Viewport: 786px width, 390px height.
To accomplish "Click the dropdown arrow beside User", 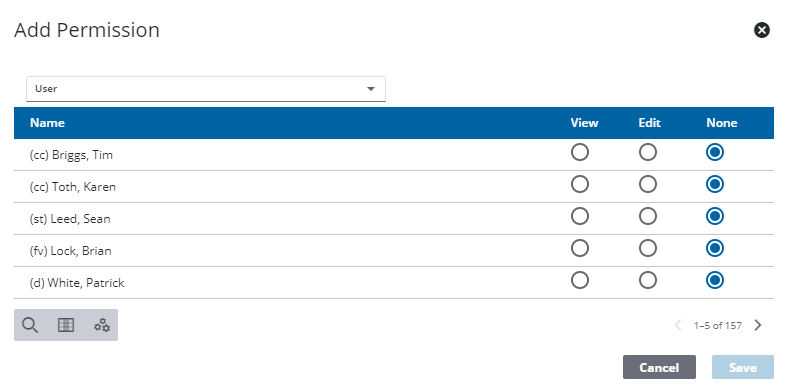I will (x=371, y=89).
